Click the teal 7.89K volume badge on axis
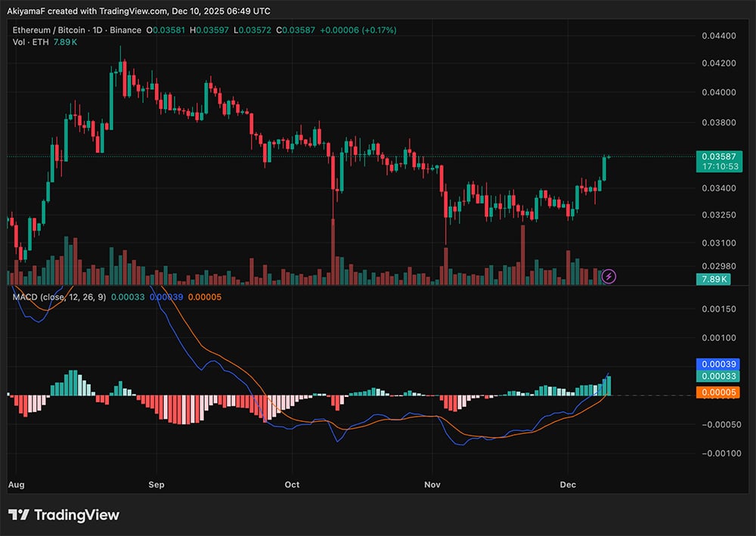 (715, 279)
